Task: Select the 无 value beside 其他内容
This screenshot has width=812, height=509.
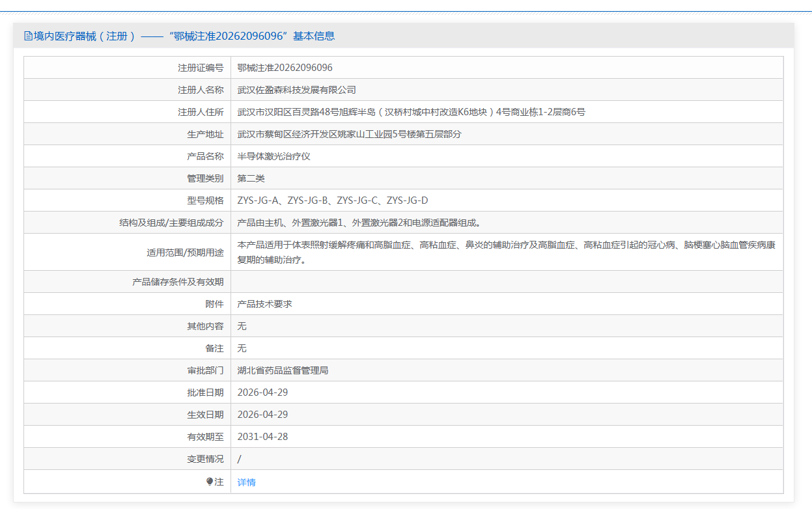Action: tap(242, 326)
